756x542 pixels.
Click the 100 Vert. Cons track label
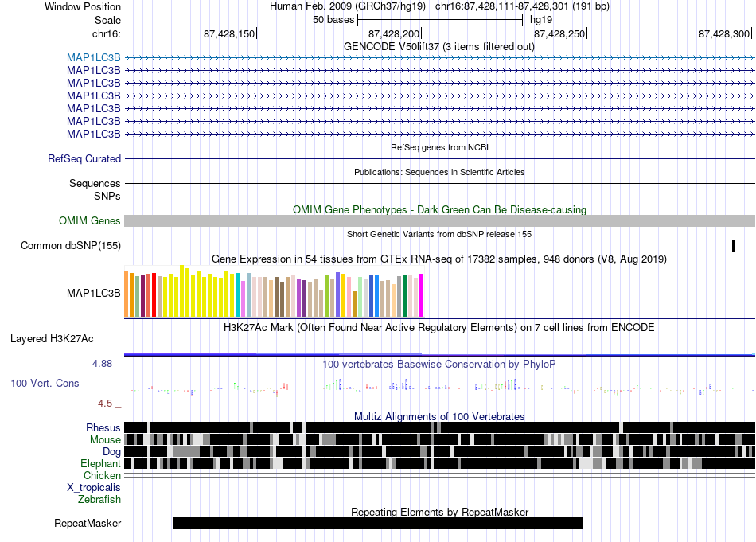point(45,384)
